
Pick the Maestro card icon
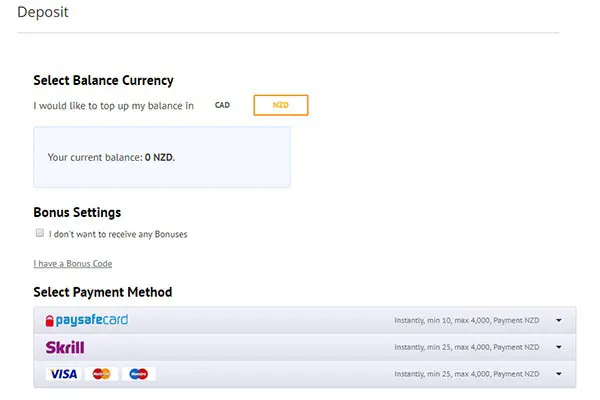[138, 374]
